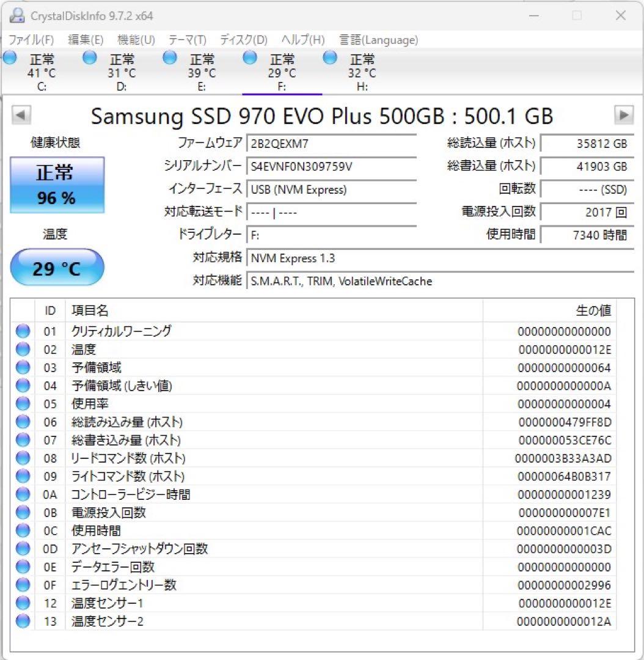The height and width of the screenshot is (660, 644).
Task: Click status orb of 温度センサー1 row
Action: tap(23, 603)
